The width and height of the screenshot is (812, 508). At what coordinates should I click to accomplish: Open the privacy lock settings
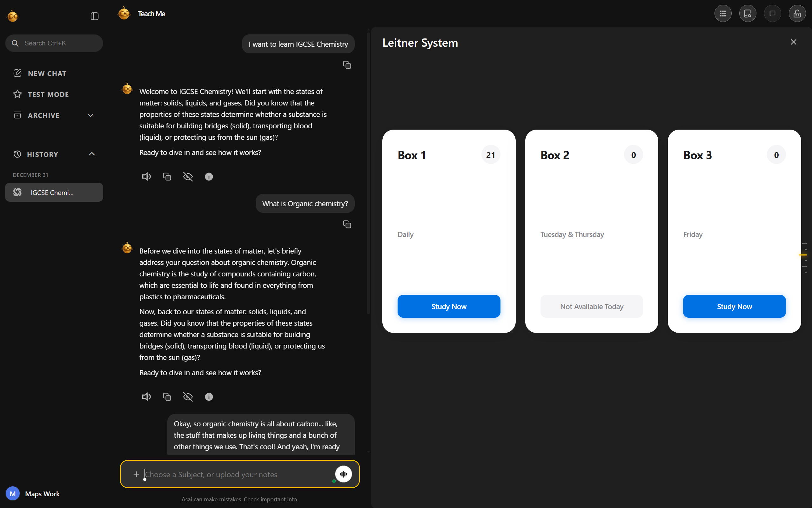[796, 13]
